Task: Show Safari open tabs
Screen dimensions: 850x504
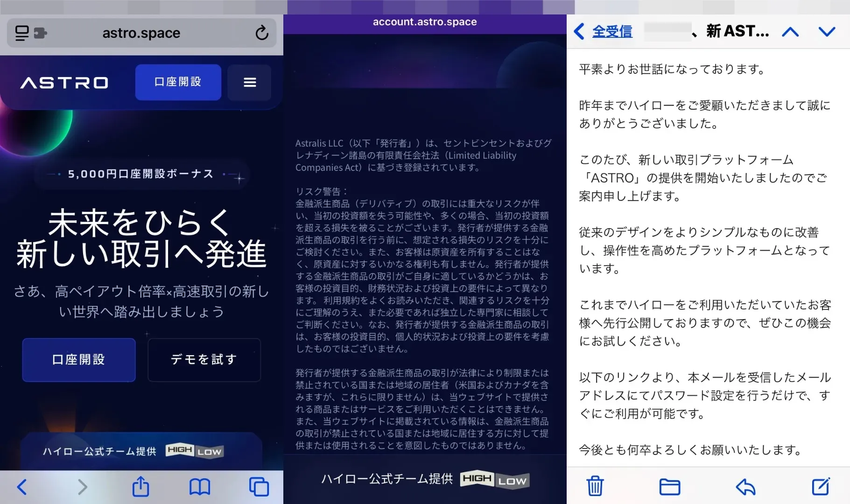Action: pyautogui.click(x=259, y=487)
